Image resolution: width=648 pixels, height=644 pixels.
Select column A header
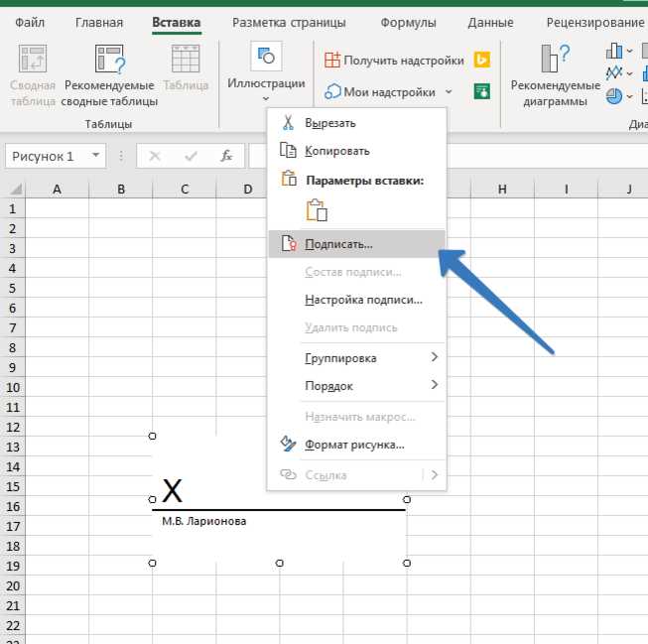(x=57, y=190)
